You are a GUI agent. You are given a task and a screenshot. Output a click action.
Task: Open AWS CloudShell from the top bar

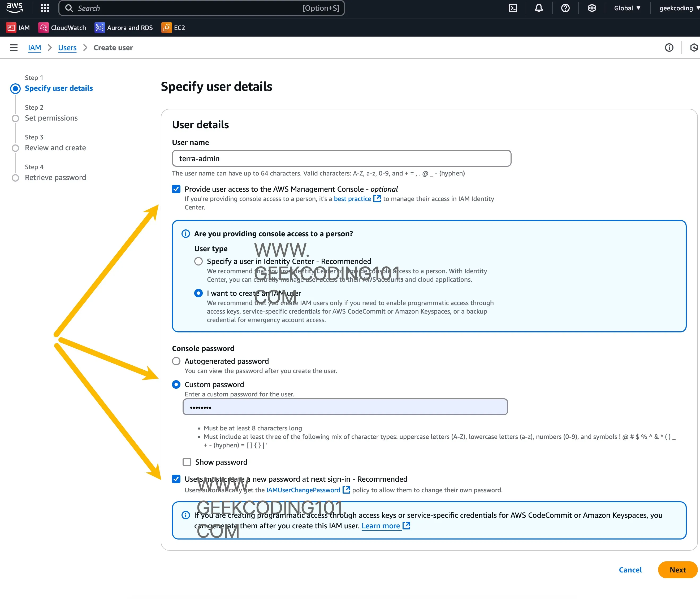513,8
